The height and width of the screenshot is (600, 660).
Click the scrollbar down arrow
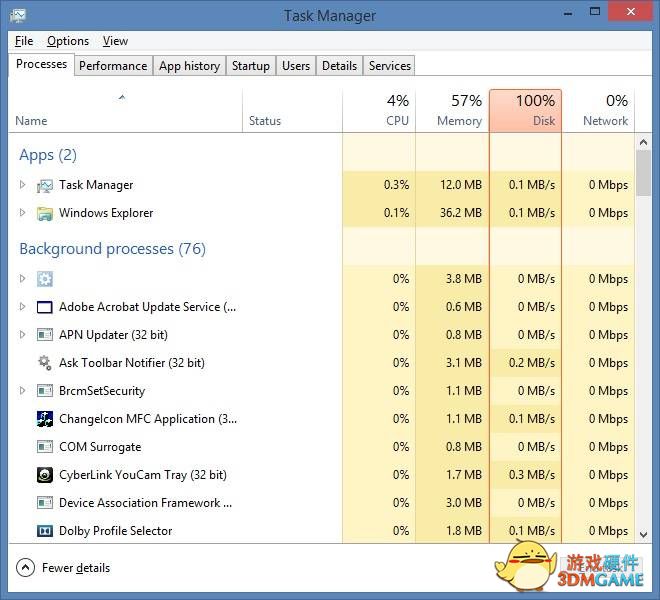pos(643,534)
